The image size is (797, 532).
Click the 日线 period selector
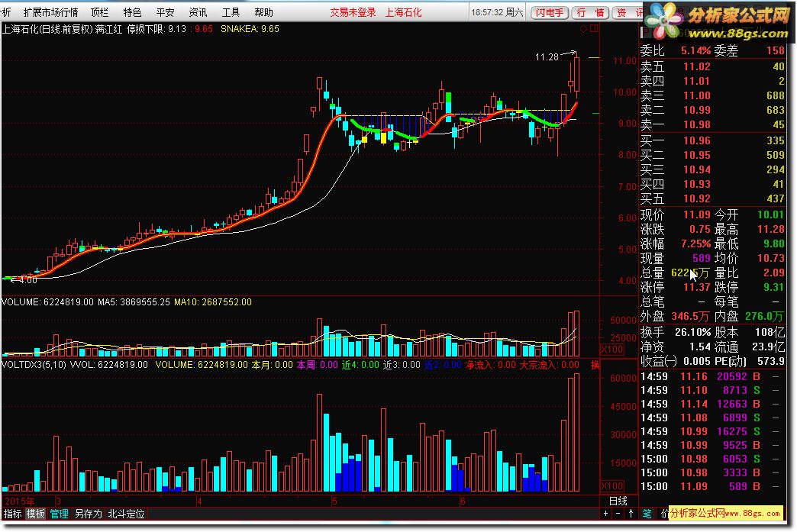(618, 501)
